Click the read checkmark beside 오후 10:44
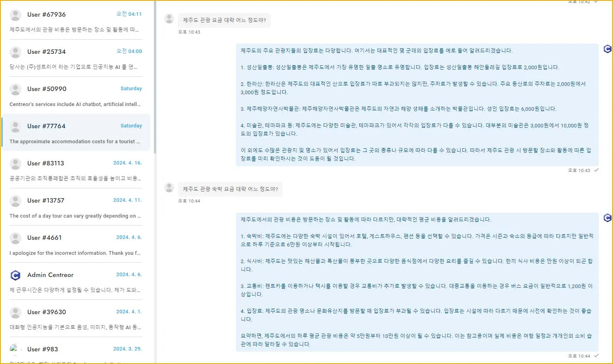Viewport: 613px width, 364px height. 596,356
